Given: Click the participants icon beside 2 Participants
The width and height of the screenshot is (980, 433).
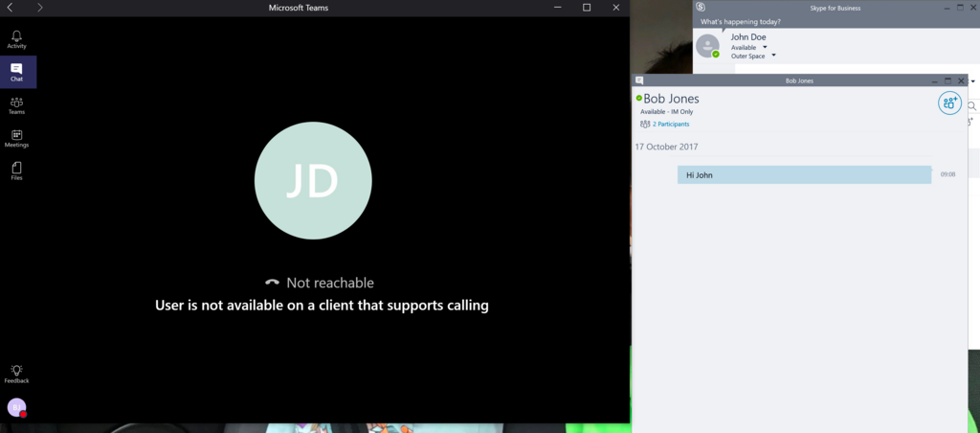Looking at the screenshot, I should [x=645, y=124].
